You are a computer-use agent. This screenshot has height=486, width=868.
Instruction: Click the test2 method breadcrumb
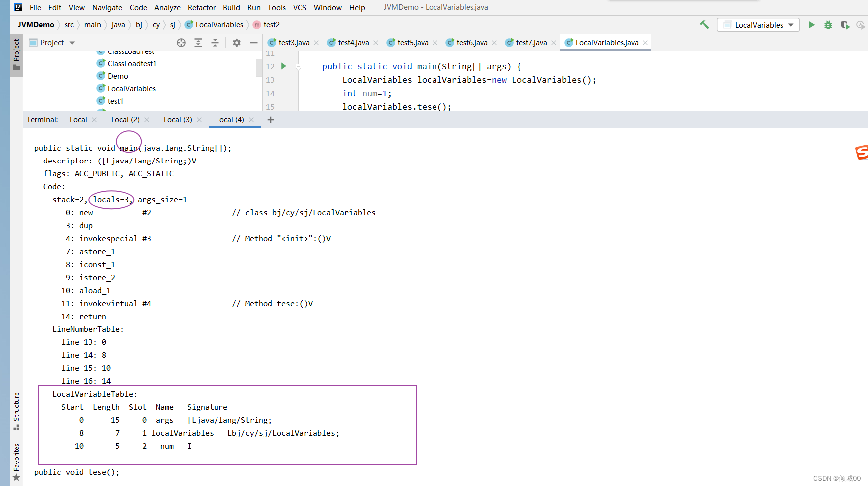tap(266, 25)
